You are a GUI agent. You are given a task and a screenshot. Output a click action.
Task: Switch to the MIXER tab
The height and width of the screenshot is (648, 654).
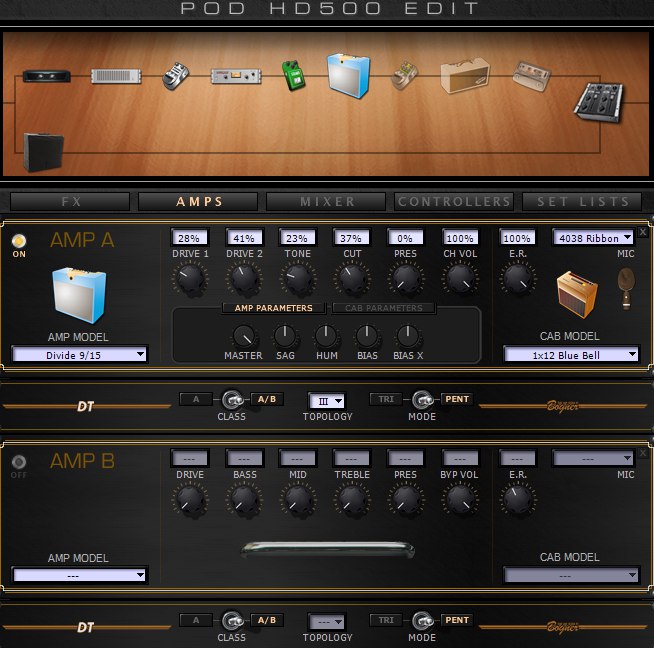[327, 202]
